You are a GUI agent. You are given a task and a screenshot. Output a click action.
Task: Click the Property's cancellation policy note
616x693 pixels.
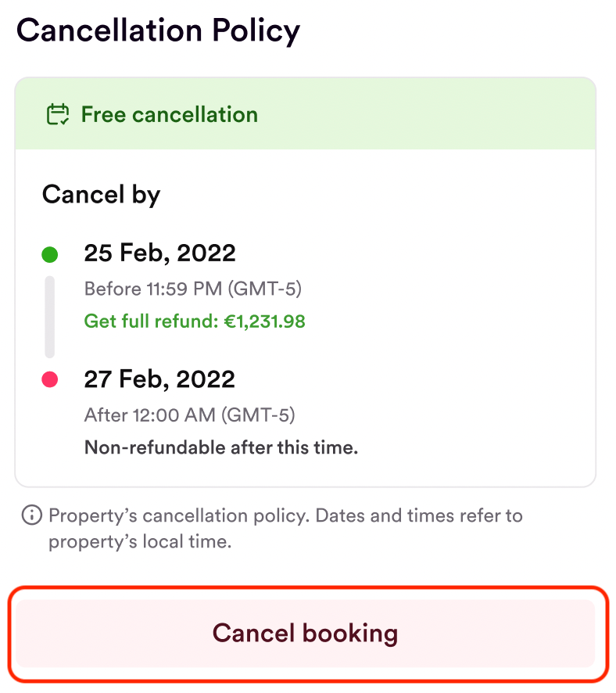tap(285, 515)
